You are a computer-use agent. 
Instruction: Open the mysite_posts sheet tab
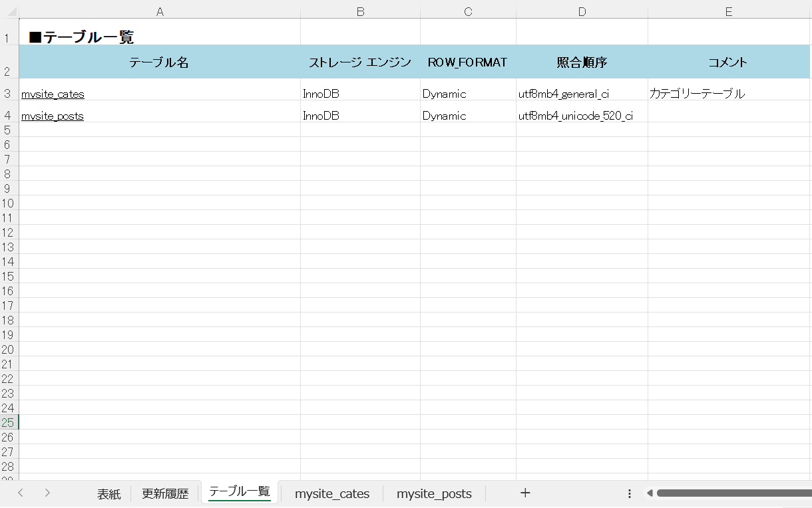[x=434, y=493]
